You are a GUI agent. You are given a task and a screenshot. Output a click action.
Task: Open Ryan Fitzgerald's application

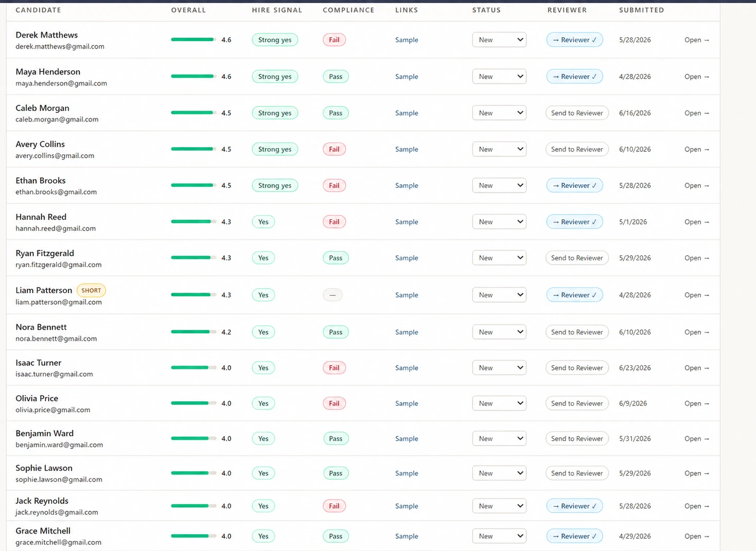pyautogui.click(x=697, y=258)
